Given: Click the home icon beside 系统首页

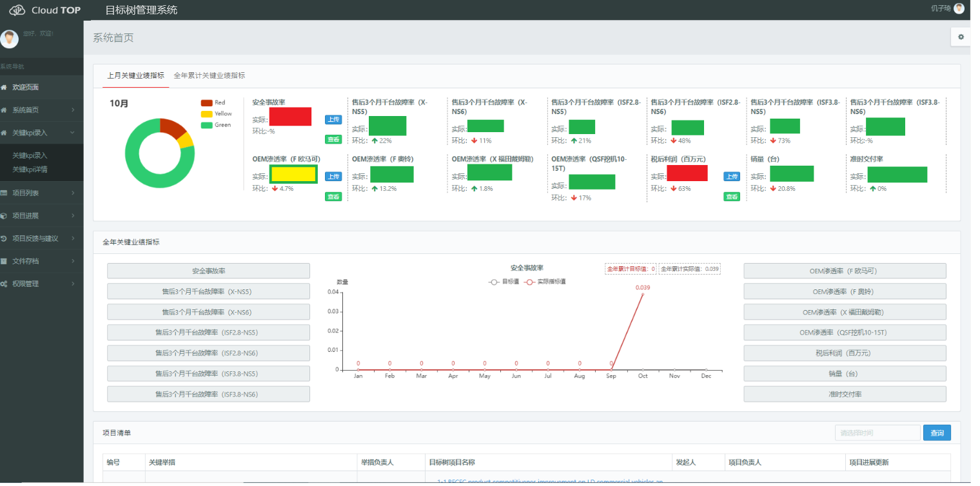Looking at the screenshot, I should coord(4,110).
